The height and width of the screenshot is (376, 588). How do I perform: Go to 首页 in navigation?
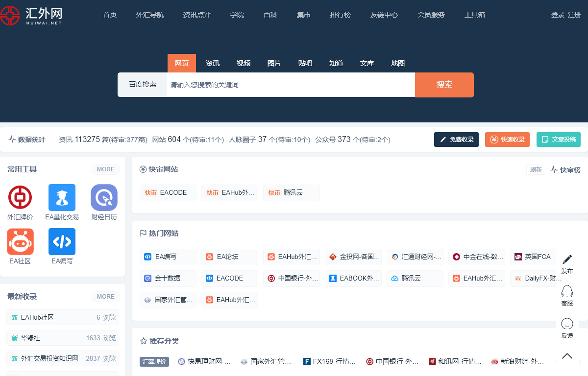pos(110,15)
